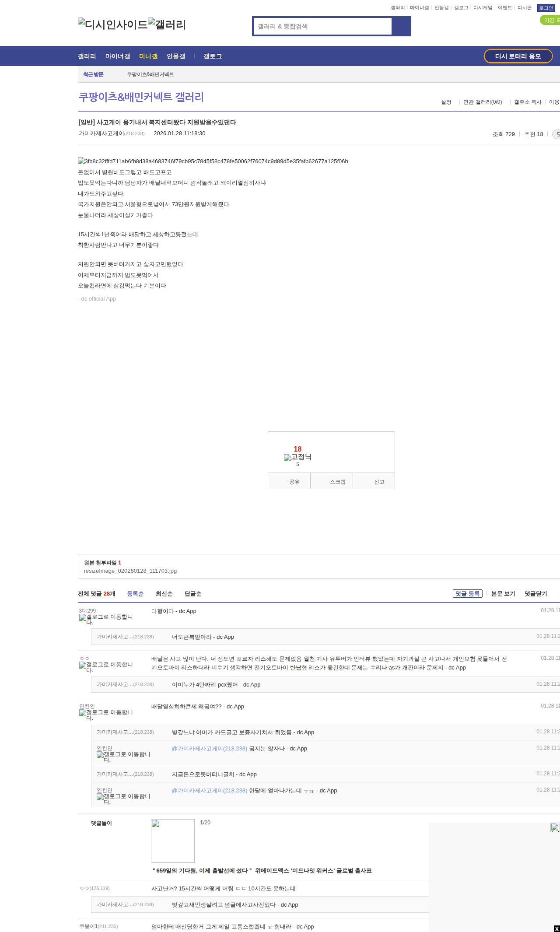
Task: Click the 신고 report button
Action: (x=374, y=481)
